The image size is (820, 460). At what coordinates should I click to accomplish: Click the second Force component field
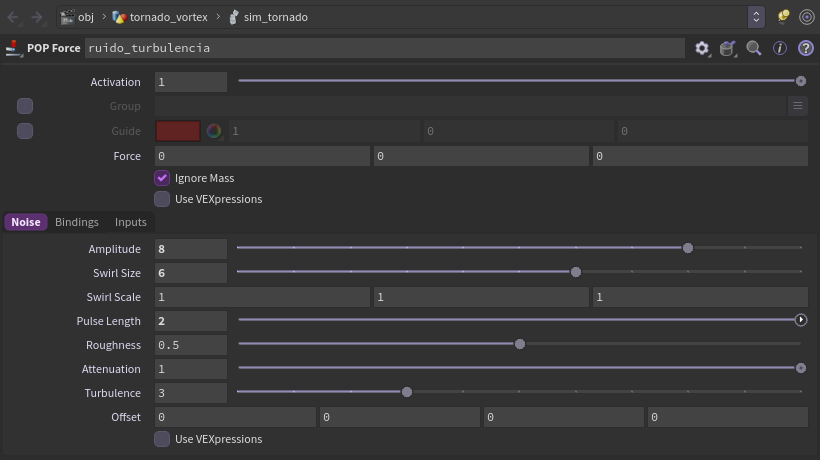[x=481, y=156]
